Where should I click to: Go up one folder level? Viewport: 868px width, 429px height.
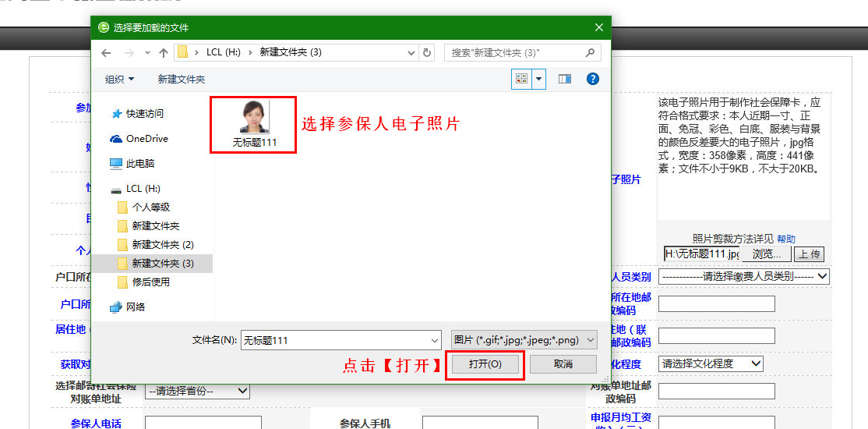[x=164, y=53]
